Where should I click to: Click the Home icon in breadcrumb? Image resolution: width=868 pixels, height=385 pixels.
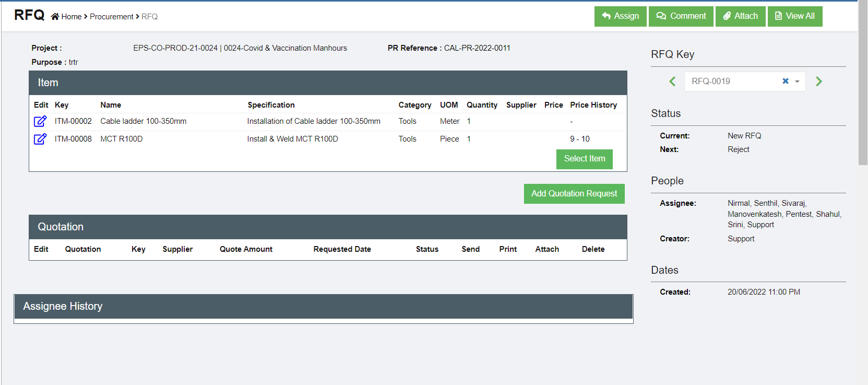coord(55,17)
